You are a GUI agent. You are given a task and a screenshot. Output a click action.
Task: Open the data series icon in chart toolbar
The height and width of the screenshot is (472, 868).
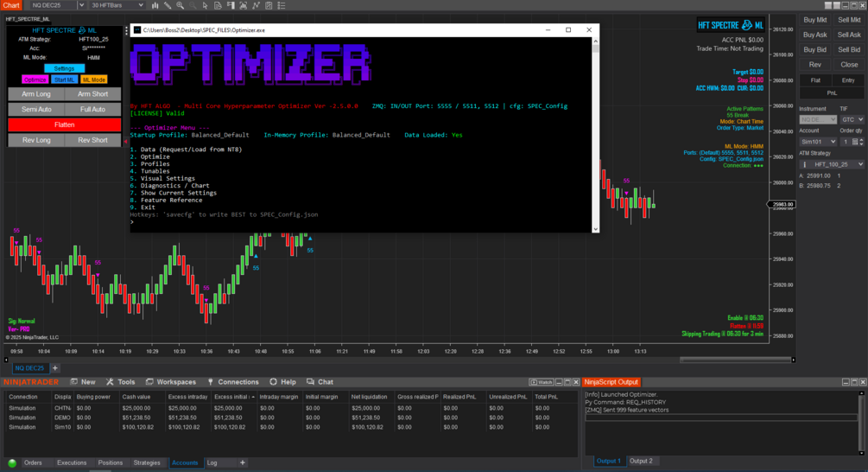(x=219, y=5)
